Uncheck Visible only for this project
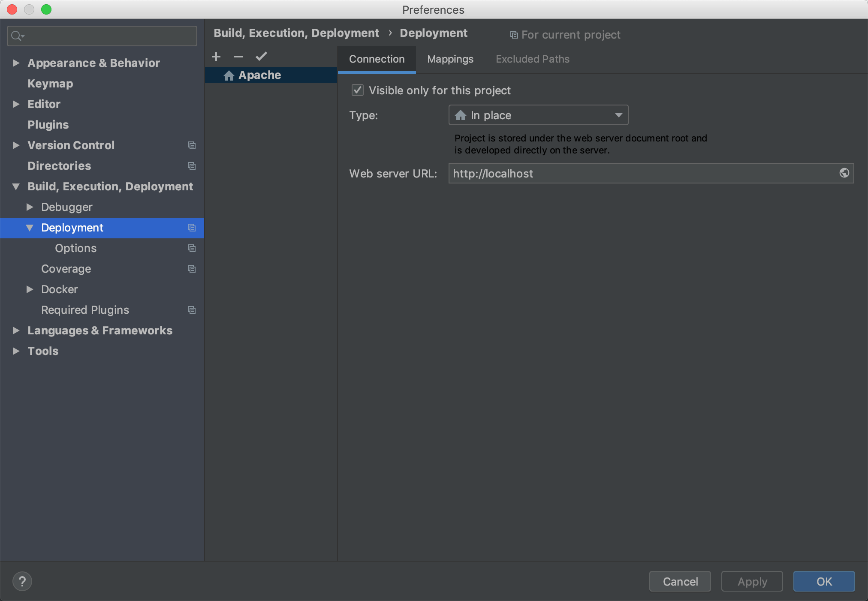The image size is (868, 601). [357, 90]
